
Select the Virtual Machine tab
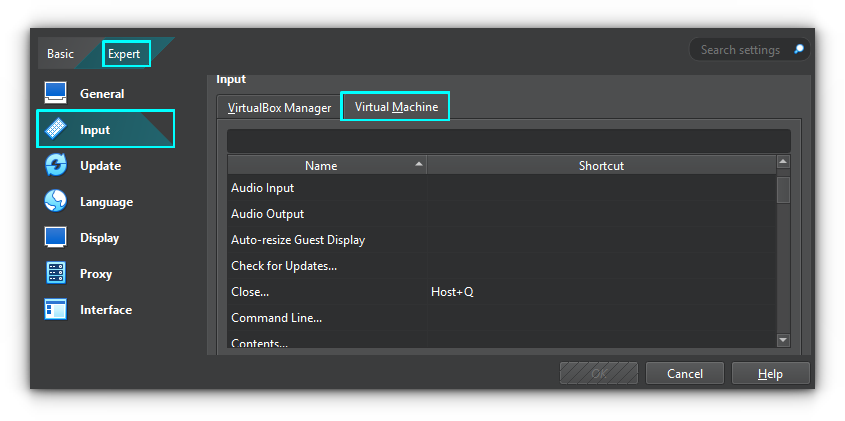click(395, 106)
